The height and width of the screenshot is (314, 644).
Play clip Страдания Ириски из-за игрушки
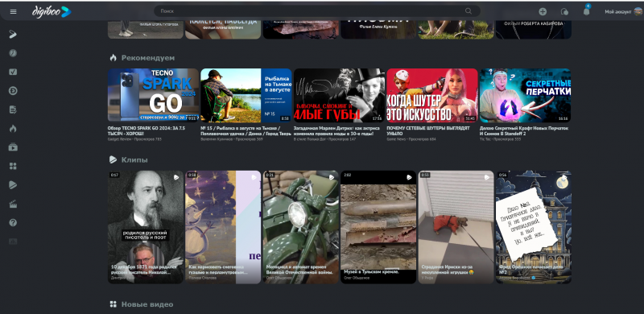(x=456, y=227)
